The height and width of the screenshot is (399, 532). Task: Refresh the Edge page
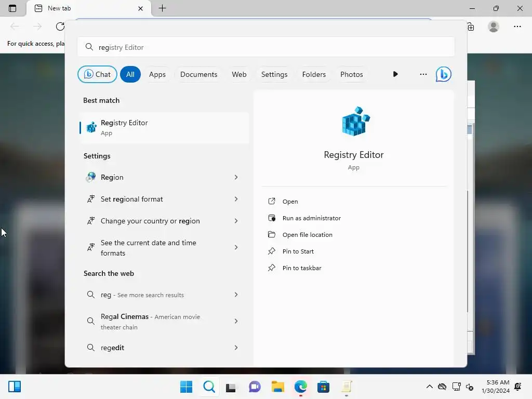60,26
